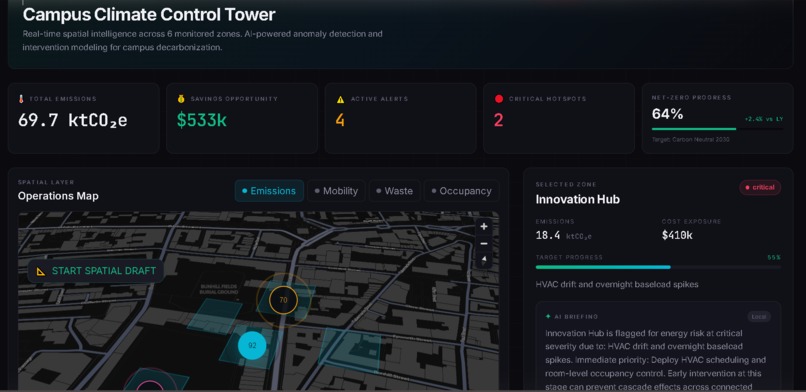Viewport: 806px width, 392px height.
Task: Click the $410k cost exposure value
Action: [677, 235]
